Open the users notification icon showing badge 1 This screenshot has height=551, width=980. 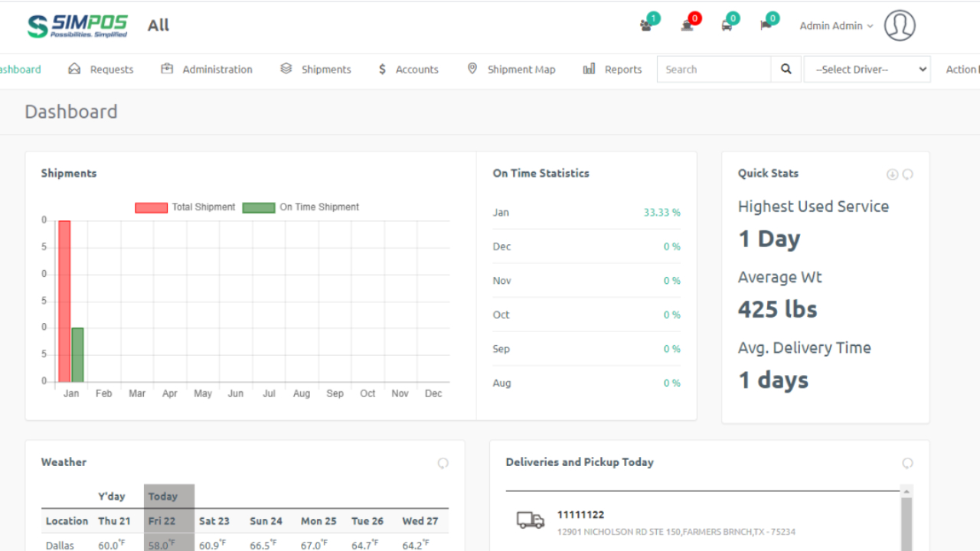pos(645,24)
